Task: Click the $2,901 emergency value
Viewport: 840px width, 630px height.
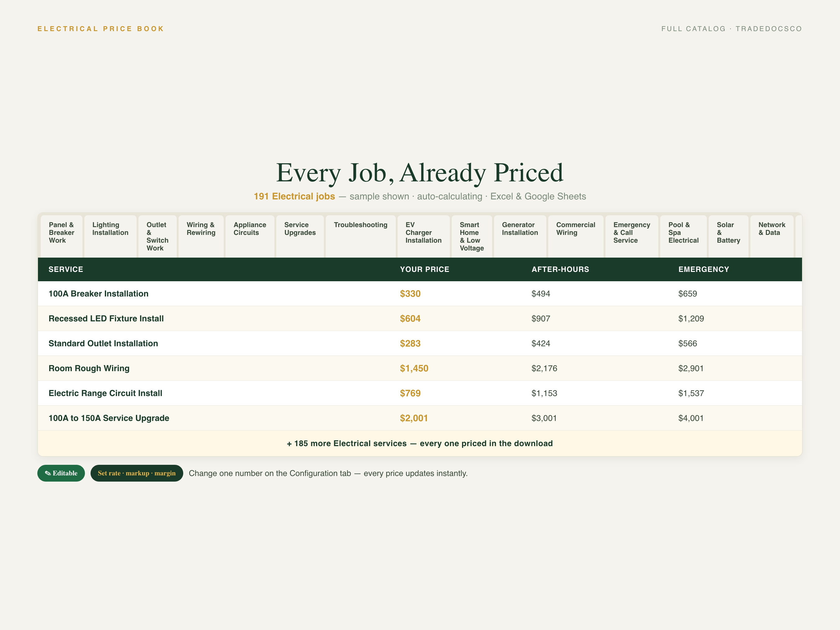Action: pos(691,368)
